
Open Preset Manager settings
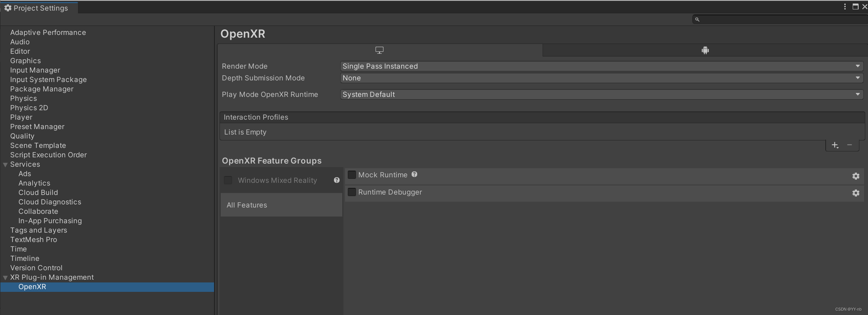click(x=37, y=127)
